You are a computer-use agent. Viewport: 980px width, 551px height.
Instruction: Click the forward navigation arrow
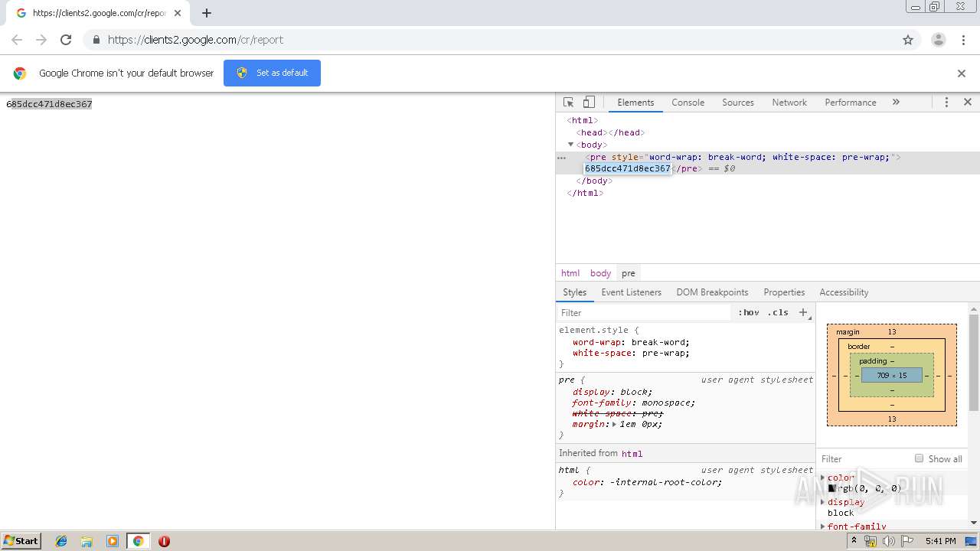(x=41, y=40)
